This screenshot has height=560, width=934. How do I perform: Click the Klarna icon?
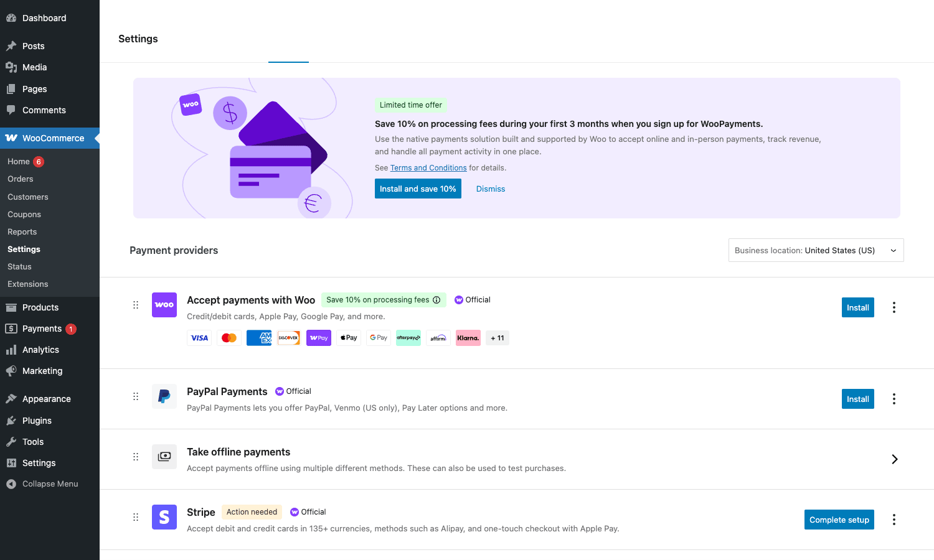tap(468, 338)
